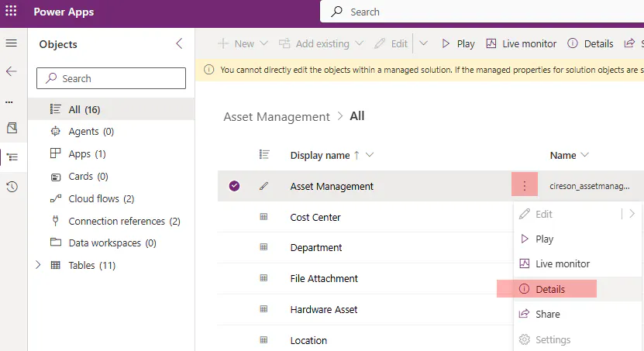Click the back arrow in left rail
Image resolution: width=644 pixels, height=351 pixels.
[11, 71]
